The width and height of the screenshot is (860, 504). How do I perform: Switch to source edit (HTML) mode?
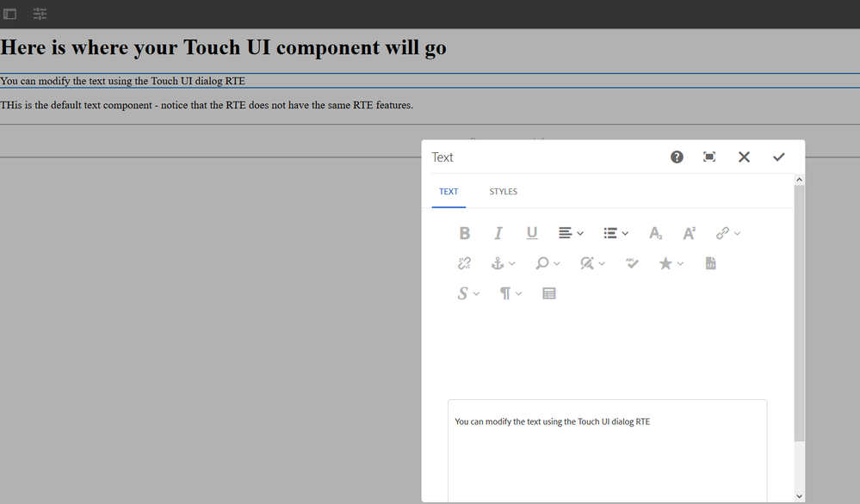click(710, 263)
